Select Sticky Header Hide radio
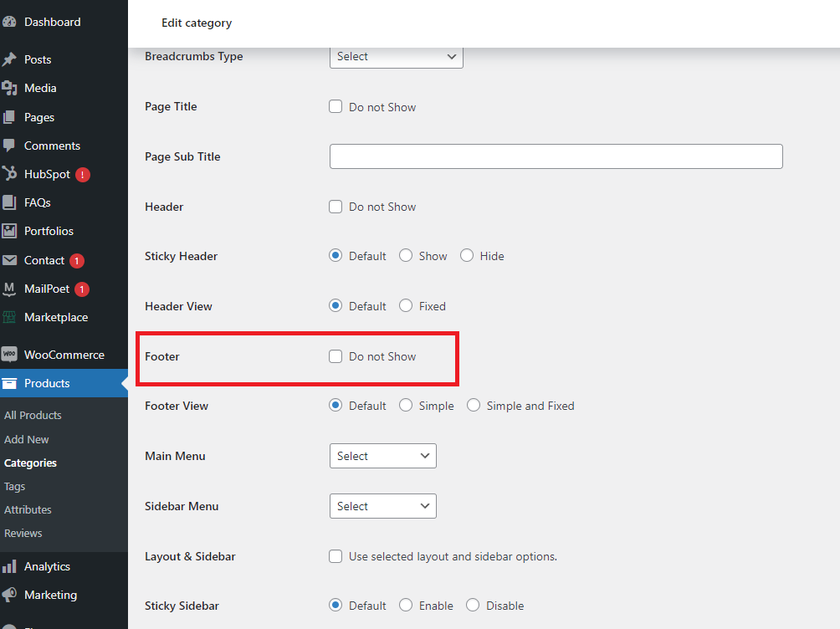Viewport: 840px width, 629px height. [467, 256]
